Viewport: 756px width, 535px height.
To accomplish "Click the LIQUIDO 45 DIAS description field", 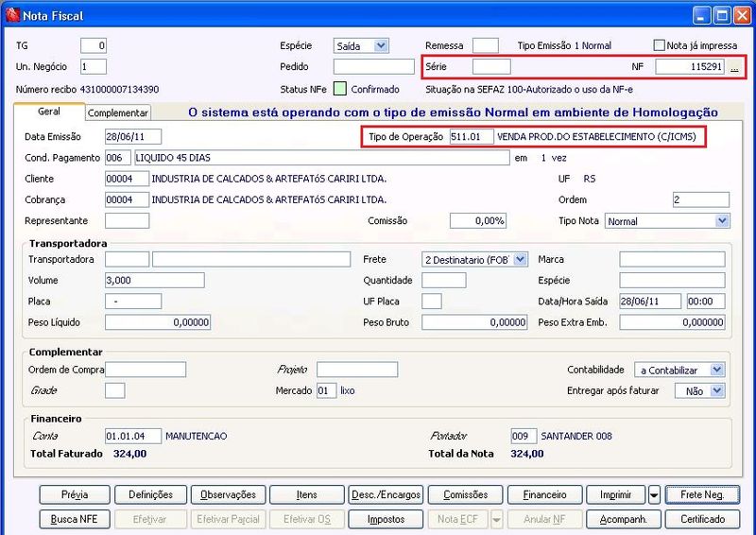I will tap(322, 158).
